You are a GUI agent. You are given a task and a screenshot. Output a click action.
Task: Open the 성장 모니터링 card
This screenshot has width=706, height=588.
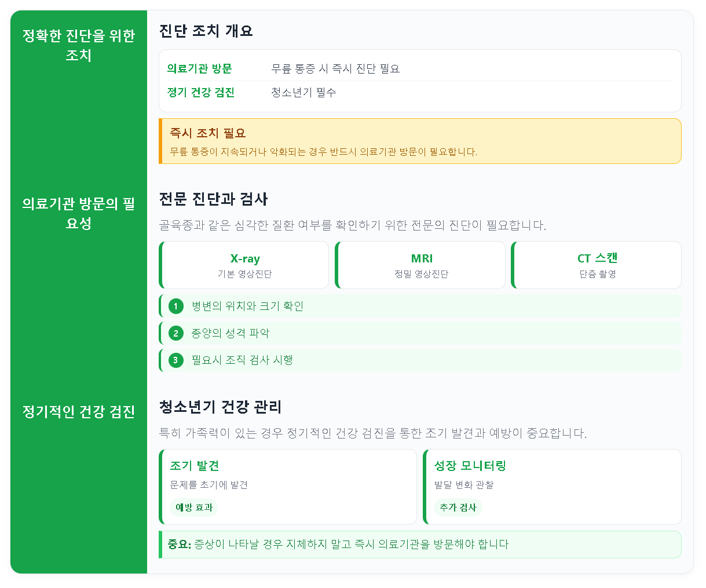[553, 487]
